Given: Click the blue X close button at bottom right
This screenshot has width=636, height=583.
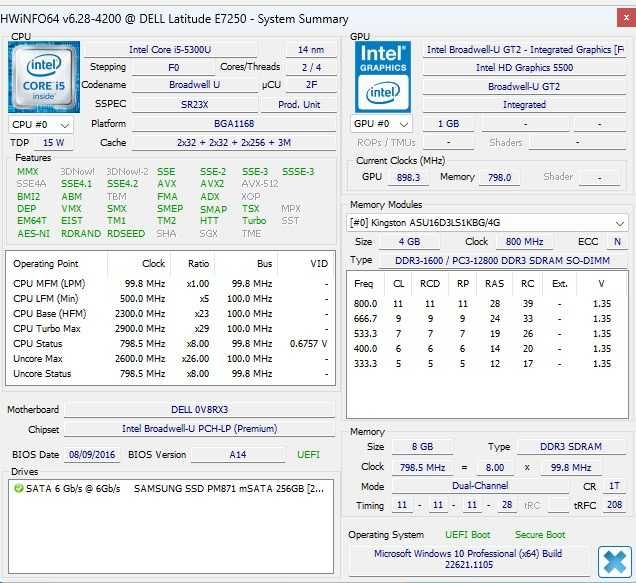Looking at the screenshot, I should click(615, 562).
